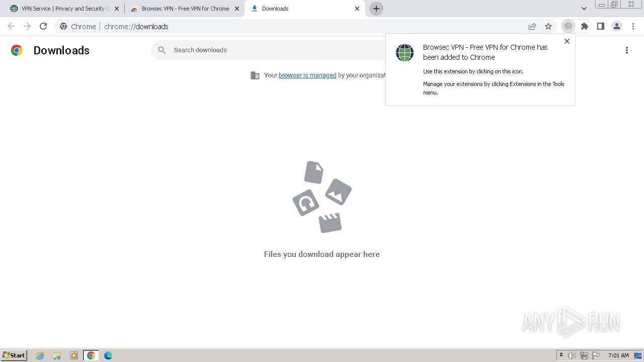Open the volume control tray icon
The height and width of the screenshot is (362, 644).
pyautogui.click(x=572, y=355)
